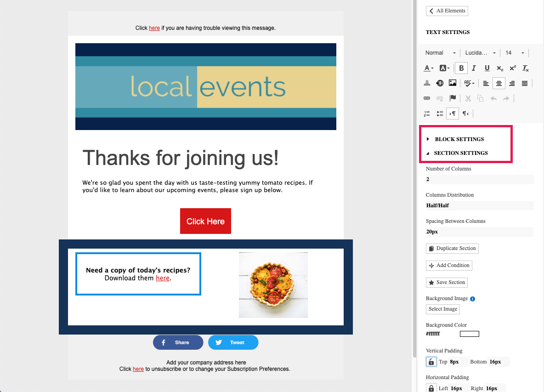Click the 'here' link in trouble viewing message
The width and height of the screenshot is (544, 392).
click(154, 28)
